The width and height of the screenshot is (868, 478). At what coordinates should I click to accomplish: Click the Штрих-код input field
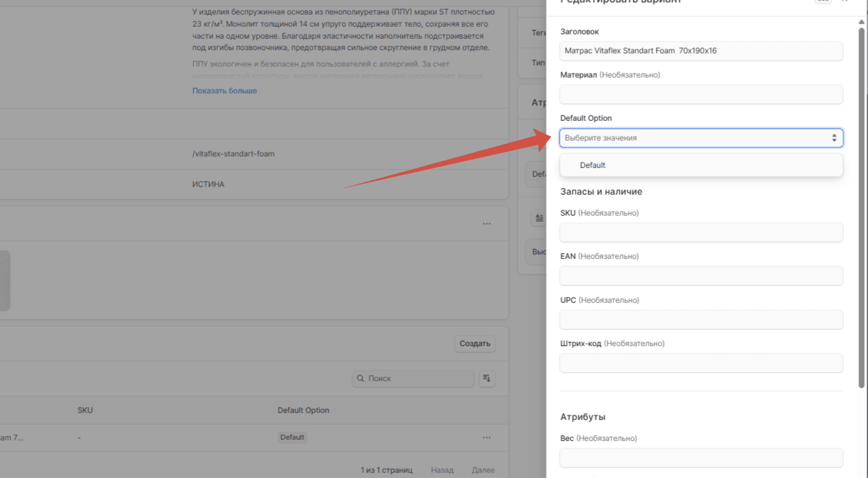pos(701,363)
